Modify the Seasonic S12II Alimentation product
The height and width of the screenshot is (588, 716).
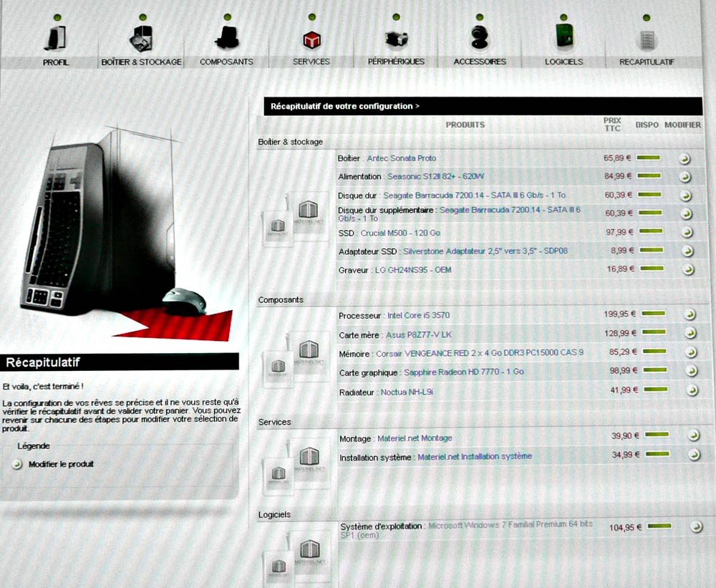click(x=684, y=177)
